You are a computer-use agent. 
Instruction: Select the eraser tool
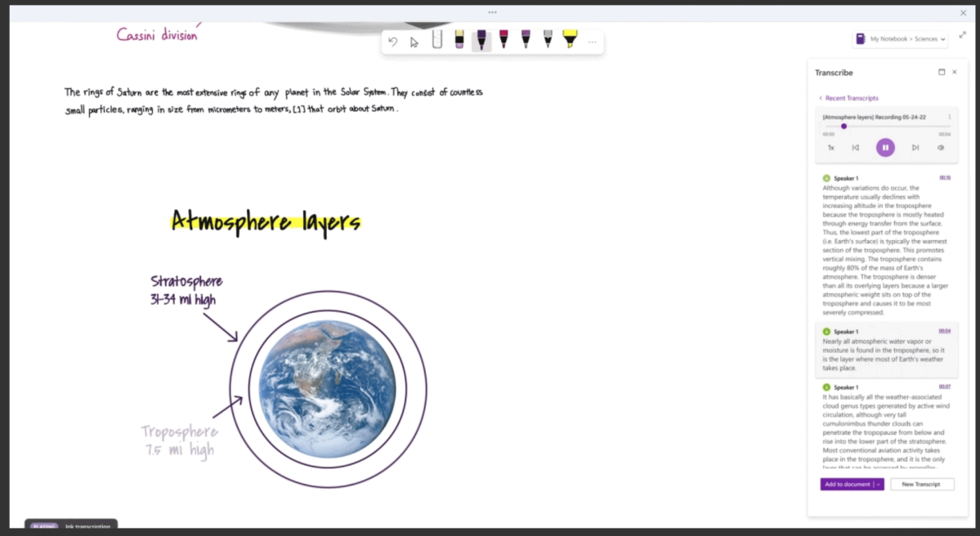pyautogui.click(x=459, y=40)
